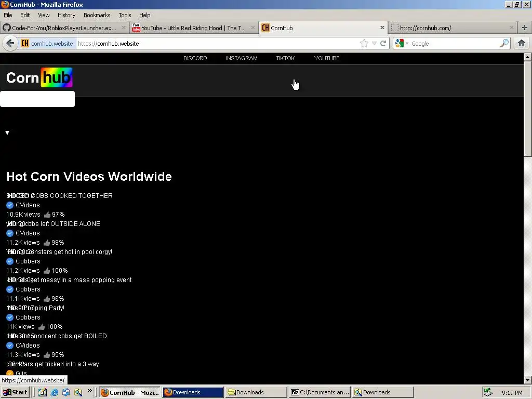
Task: Click the Google search box
Action: [454, 44]
